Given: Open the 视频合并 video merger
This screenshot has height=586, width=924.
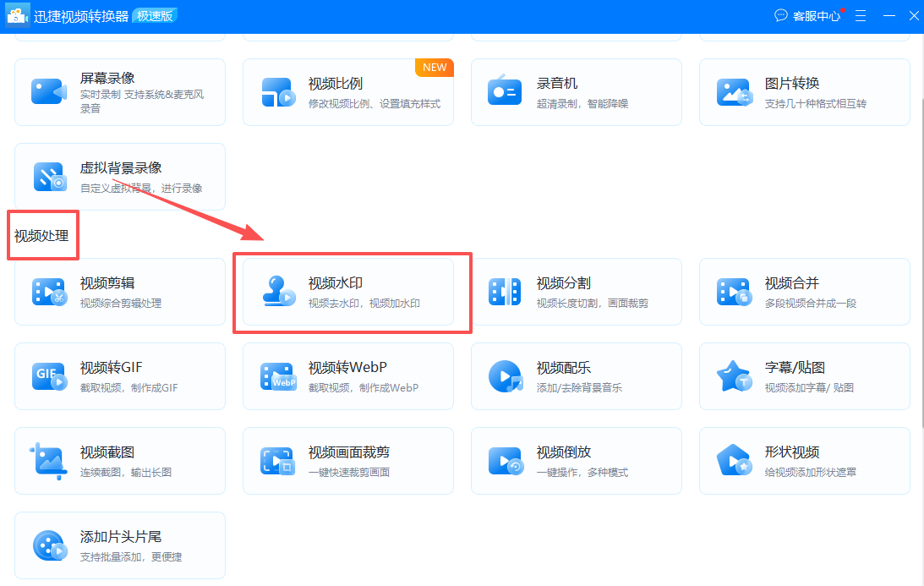Looking at the screenshot, I should [804, 291].
